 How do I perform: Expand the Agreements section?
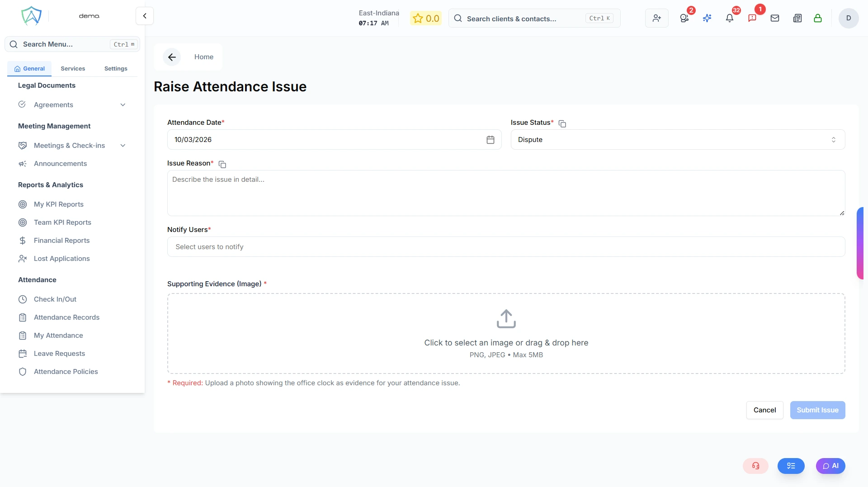pyautogui.click(x=123, y=104)
